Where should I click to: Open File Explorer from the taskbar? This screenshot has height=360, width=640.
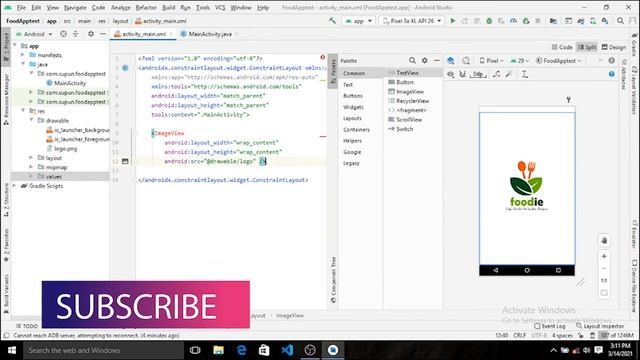tap(218, 350)
